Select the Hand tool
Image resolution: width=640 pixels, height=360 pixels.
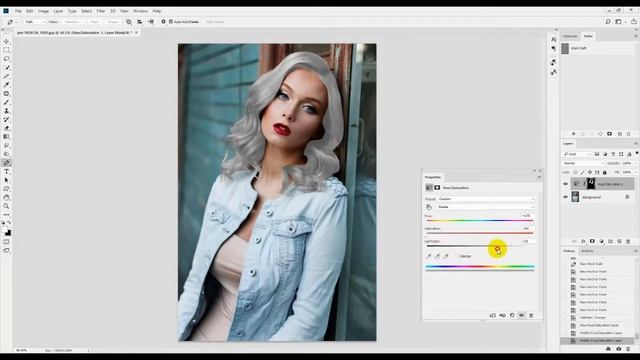coord(7,198)
